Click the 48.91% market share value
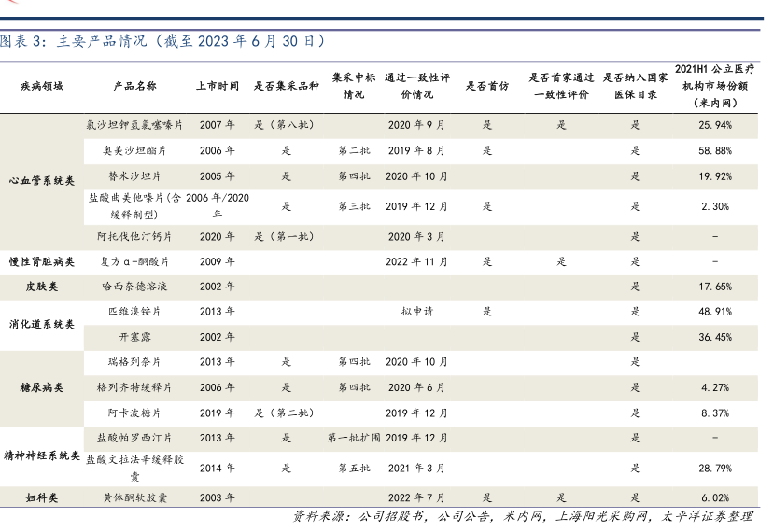This screenshot has height=532, width=773. click(714, 312)
